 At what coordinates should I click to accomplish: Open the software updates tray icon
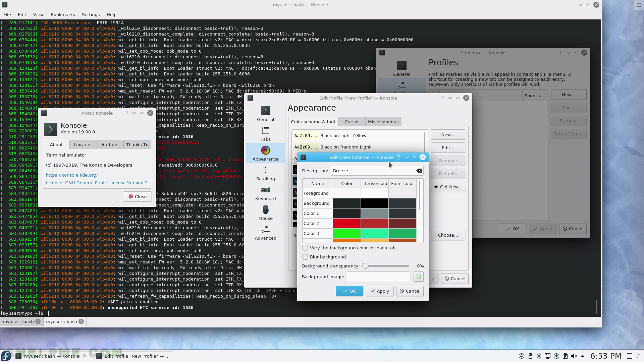[x=556, y=356]
